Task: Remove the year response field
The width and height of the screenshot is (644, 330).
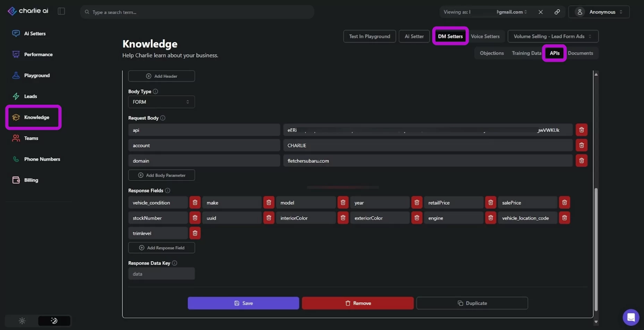Action: [417, 203]
